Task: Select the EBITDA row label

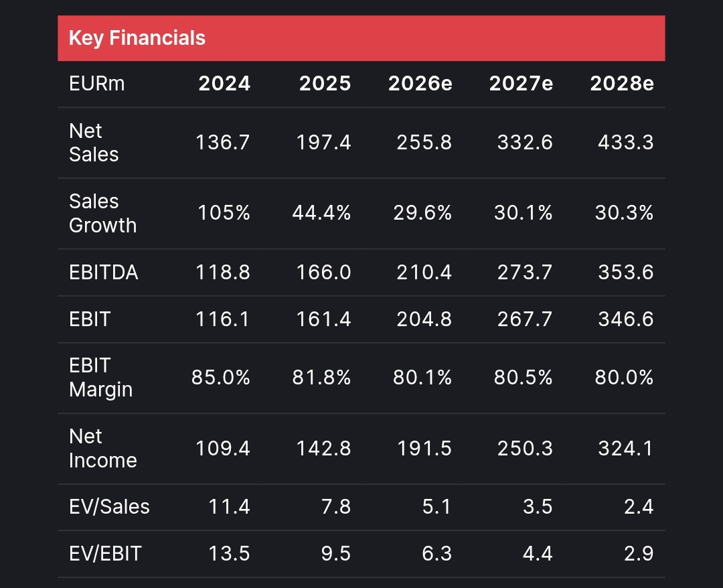Action: [103, 273]
